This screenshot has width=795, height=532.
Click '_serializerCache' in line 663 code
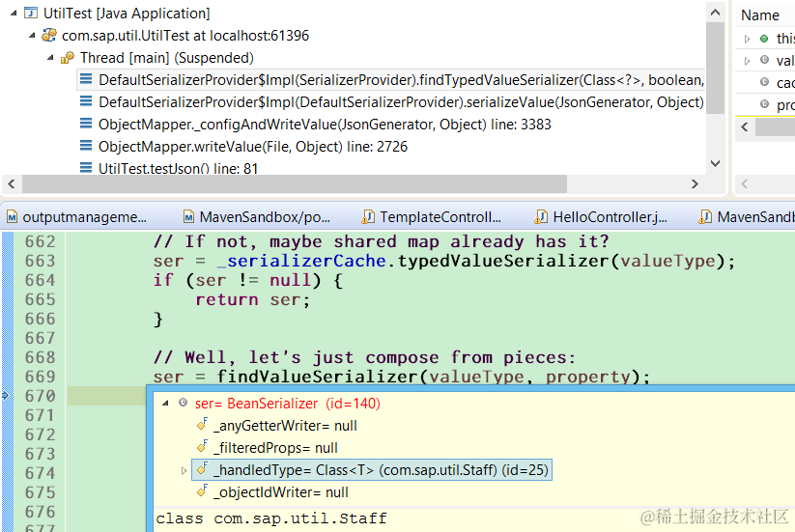301,261
